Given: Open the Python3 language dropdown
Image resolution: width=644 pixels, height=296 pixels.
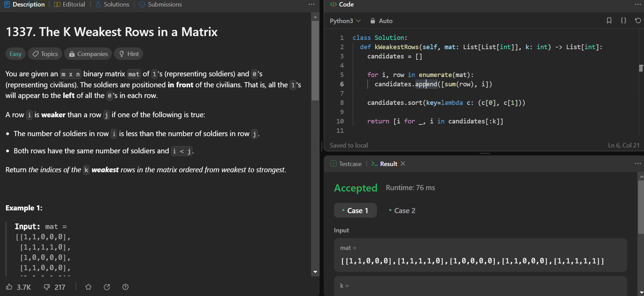Looking at the screenshot, I should [x=345, y=21].
